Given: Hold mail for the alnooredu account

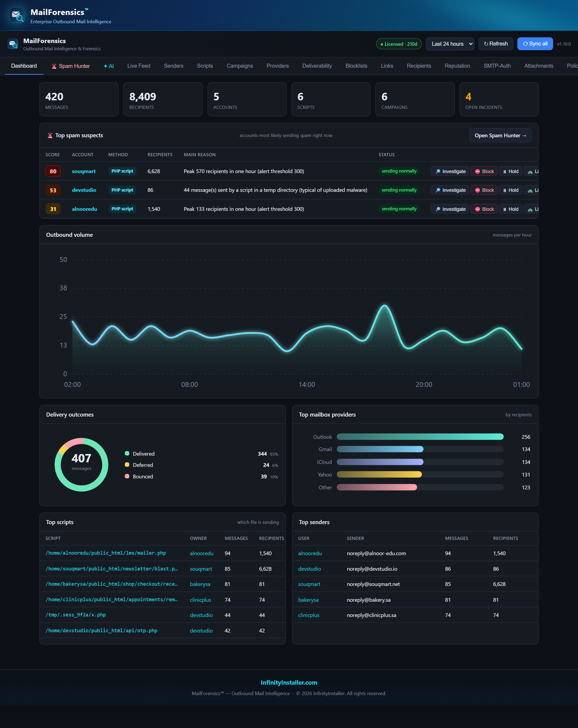Looking at the screenshot, I should (x=511, y=209).
